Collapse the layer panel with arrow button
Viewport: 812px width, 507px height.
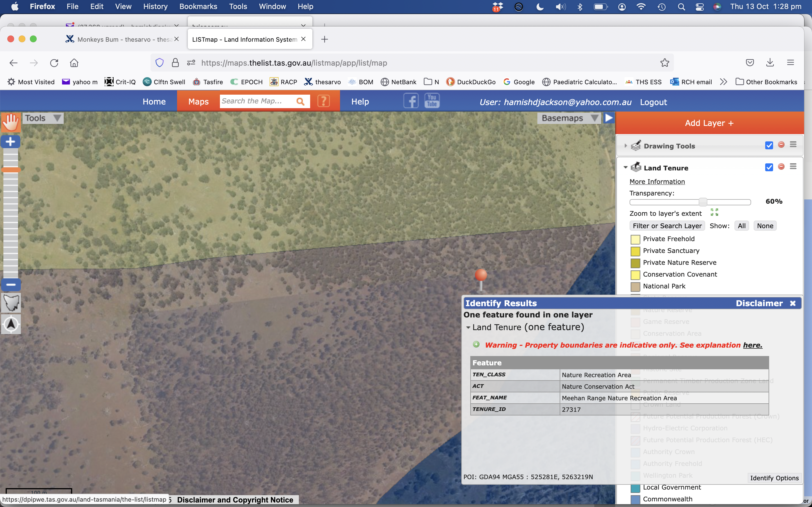[x=609, y=118]
